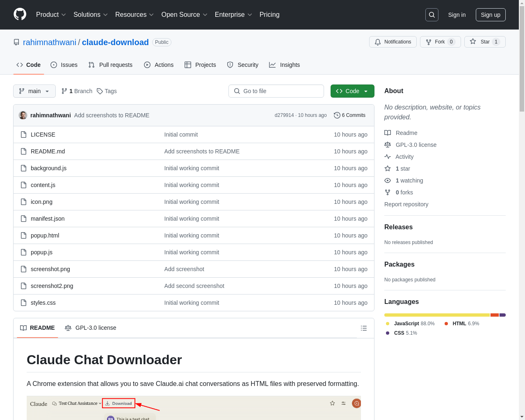The image size is (525, 420).
Task: Click the Sign in link
Action: click(457, 15)
